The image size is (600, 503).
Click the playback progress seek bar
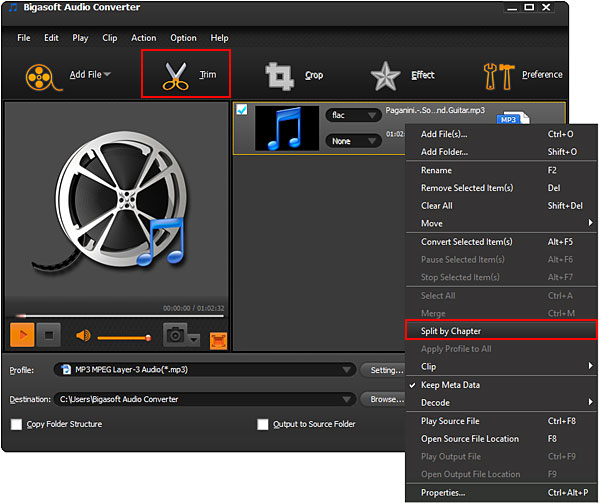(119, 316)
